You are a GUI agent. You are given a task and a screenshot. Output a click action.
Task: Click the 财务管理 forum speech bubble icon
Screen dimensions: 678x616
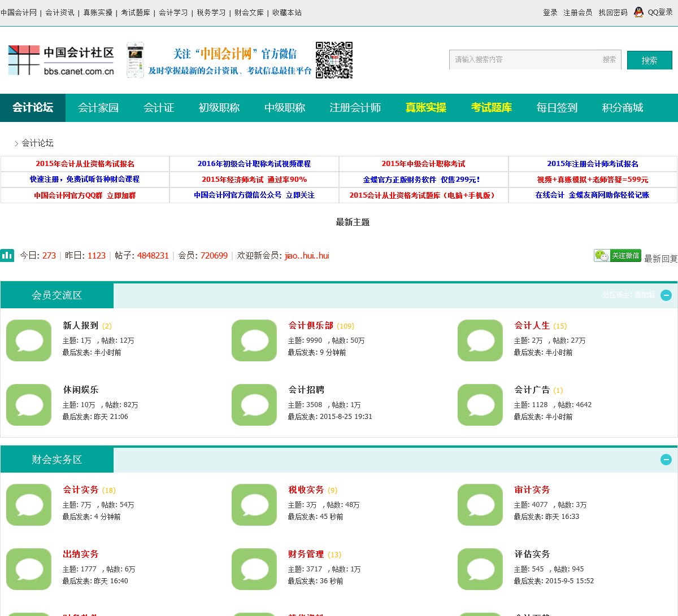coord(254,569)
